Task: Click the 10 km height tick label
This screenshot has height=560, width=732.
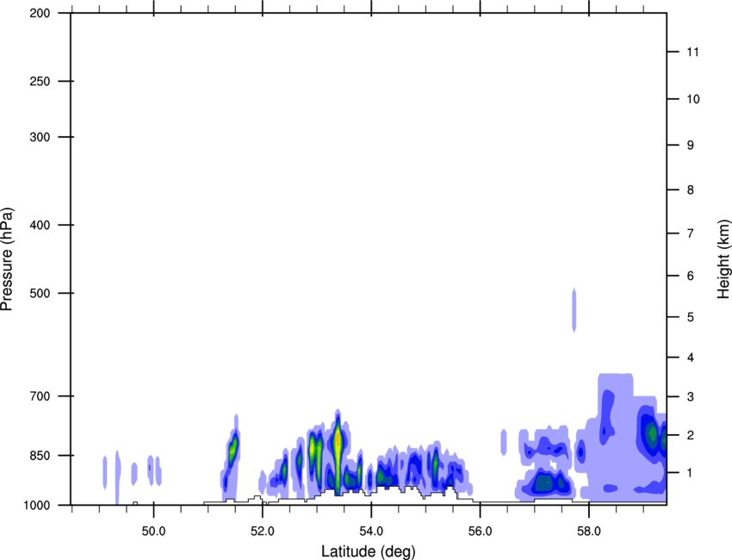Action: click(x=693, y=99)
